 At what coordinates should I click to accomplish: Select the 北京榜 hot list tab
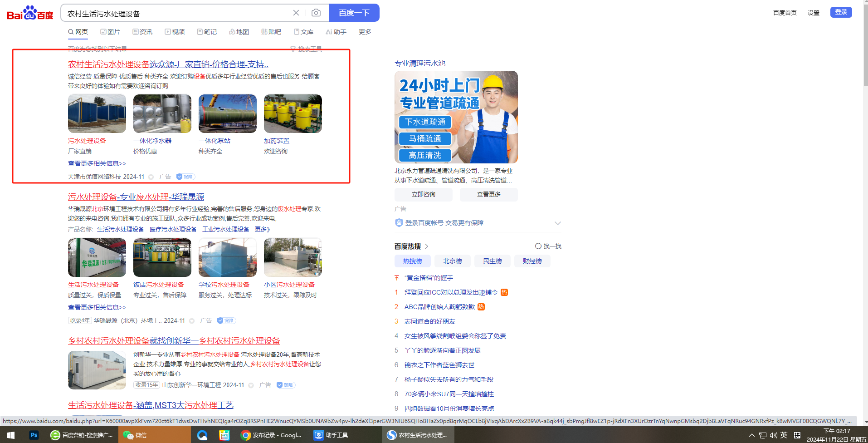click(x=452, y=261)
